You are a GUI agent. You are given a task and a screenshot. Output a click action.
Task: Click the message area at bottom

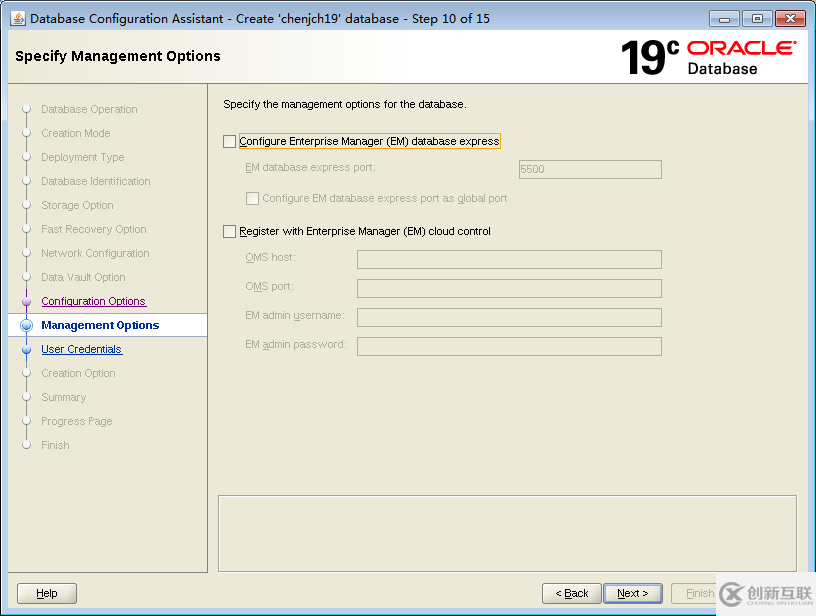pyautogui.click(x=507, y=533)
